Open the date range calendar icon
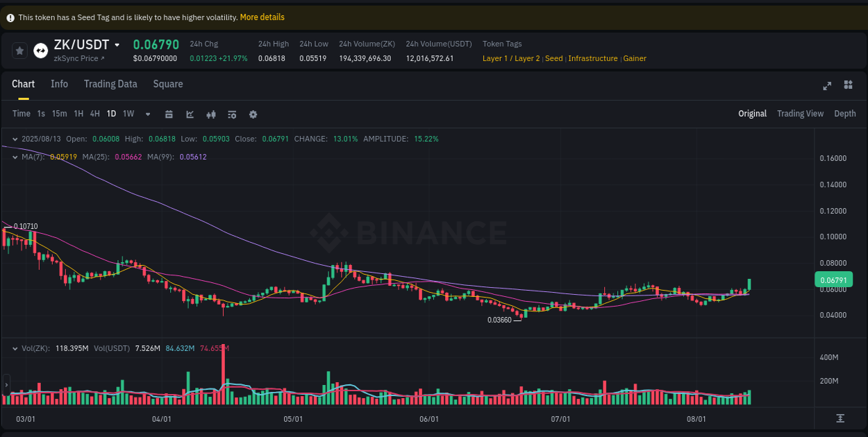This screenshot has height=437, width=868. click(x=169, y=114)
